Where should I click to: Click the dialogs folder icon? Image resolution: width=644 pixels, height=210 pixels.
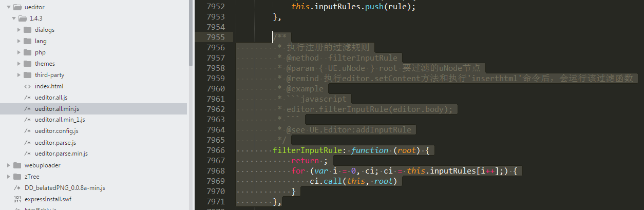pos(28,30)
